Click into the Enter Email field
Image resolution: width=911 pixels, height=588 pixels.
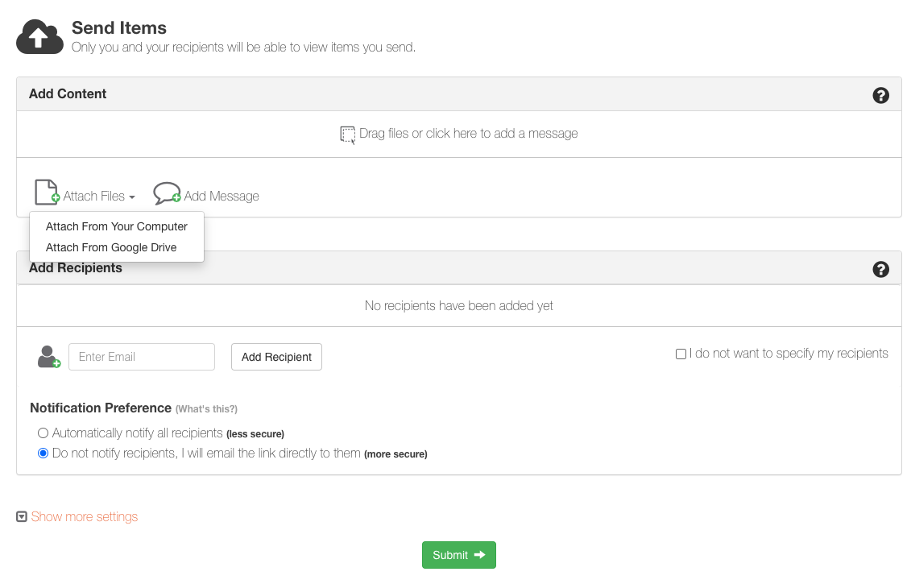142,357
